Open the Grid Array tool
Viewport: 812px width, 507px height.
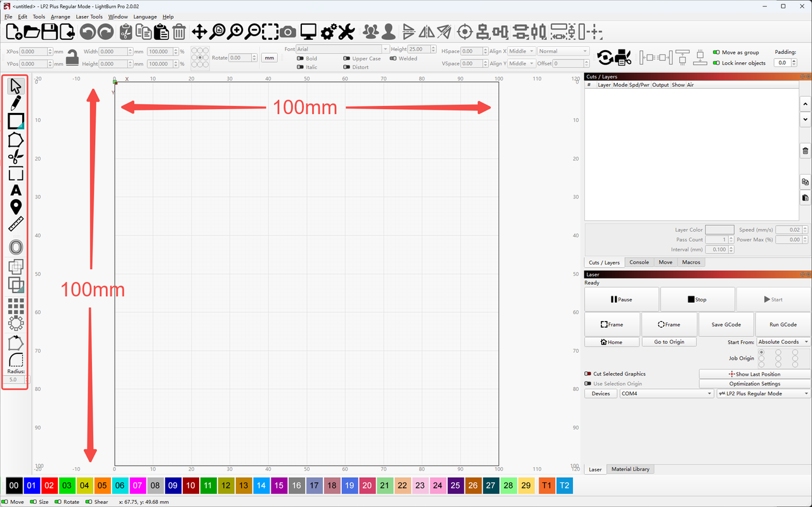(x=16, y=306)
